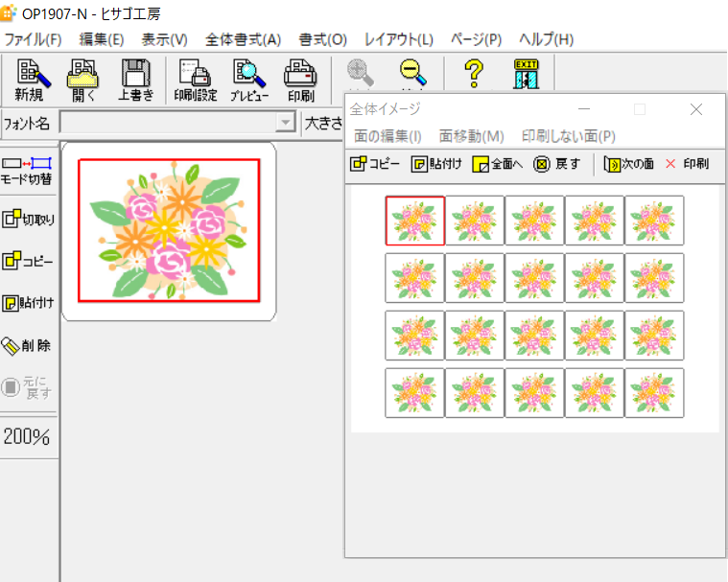Image resolution: width=728 pixels, height=582 pixels.
Task: Click the EXIT door icon
Action: tap(526, 73)
